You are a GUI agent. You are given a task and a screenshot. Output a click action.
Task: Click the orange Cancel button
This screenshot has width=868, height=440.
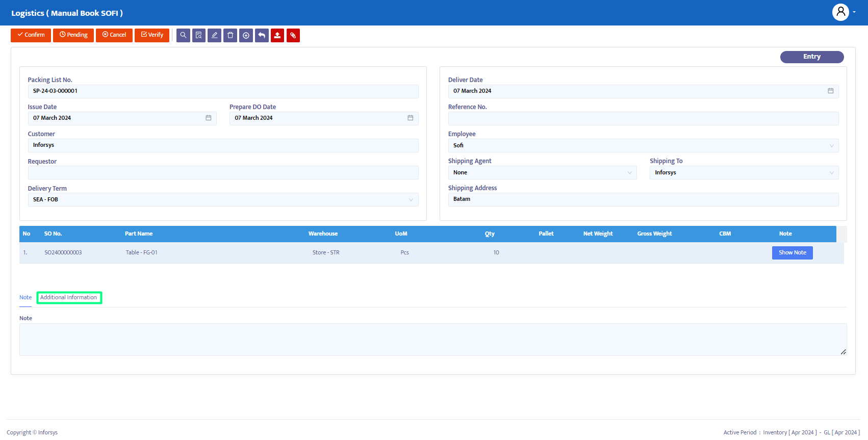click(114, 35)
